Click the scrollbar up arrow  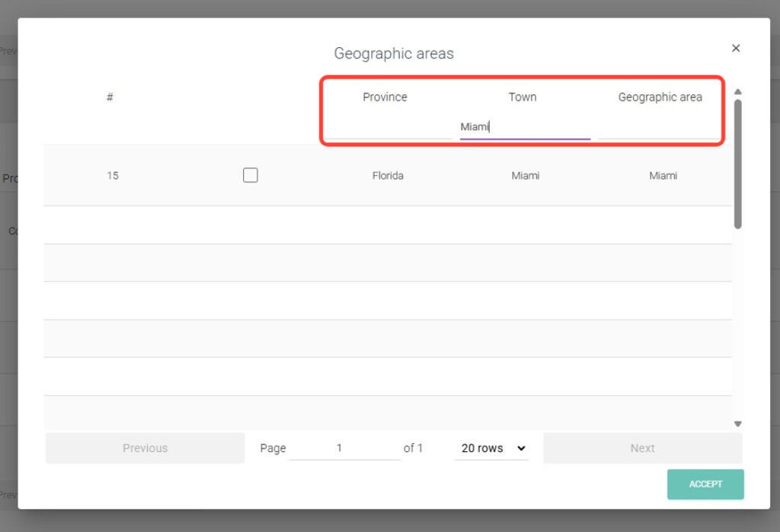tap(737, 92)
